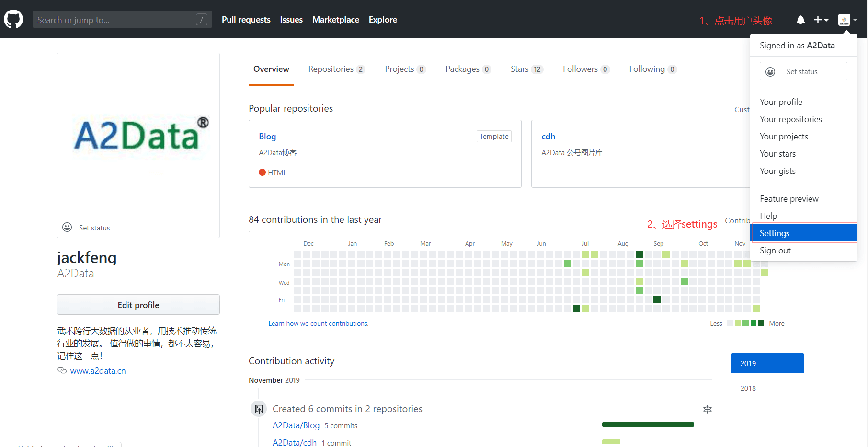The image size is (868, 447).
Task: Go to Marketplace
Action: tap(336, 20)
